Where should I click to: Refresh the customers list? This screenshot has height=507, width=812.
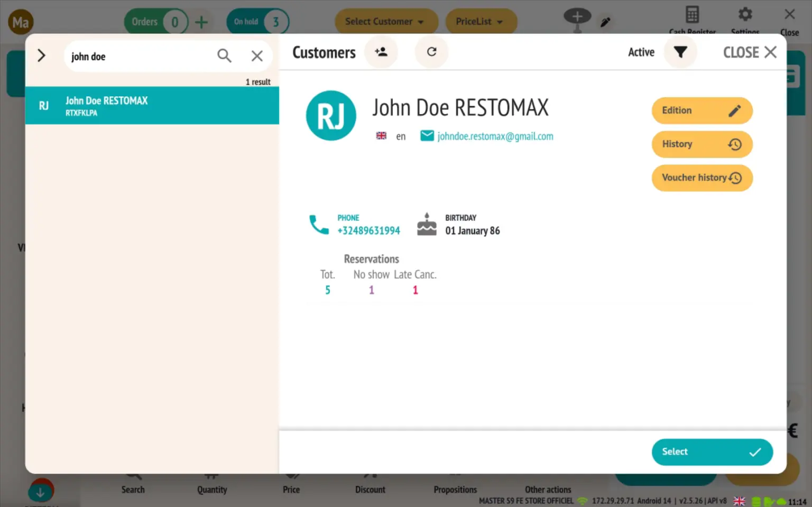coord(431,52)
